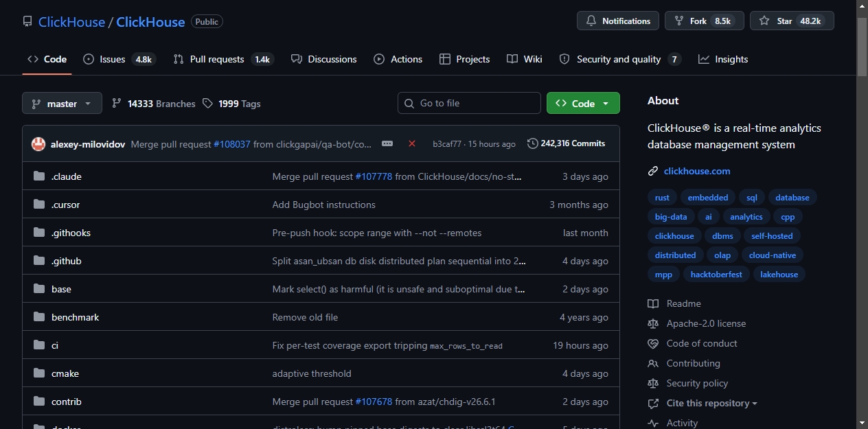868x429 pixels.
Task: Open Security and quality tab
Action: (620, 59)
